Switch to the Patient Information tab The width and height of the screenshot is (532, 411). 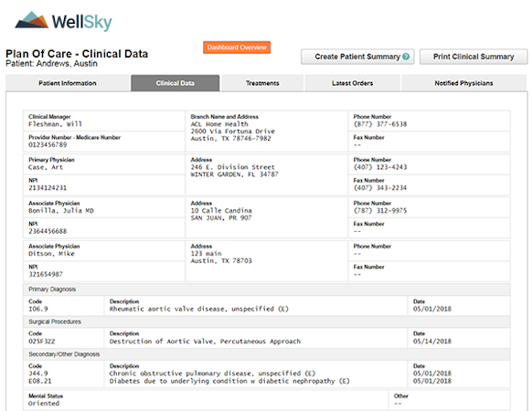click(x=68, y=83)
